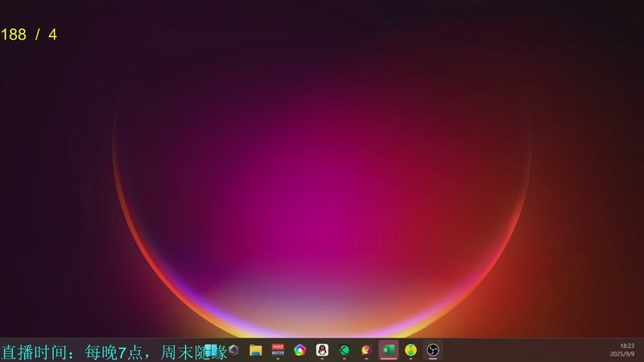
Task: Click the yellow 4 after the slash
Action: pos(52,35)
